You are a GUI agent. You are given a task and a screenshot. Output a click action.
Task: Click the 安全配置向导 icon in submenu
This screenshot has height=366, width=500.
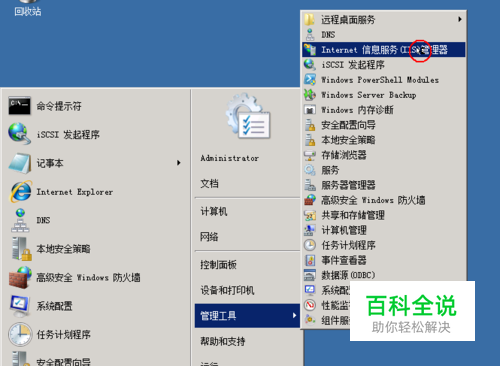[310, 125]
